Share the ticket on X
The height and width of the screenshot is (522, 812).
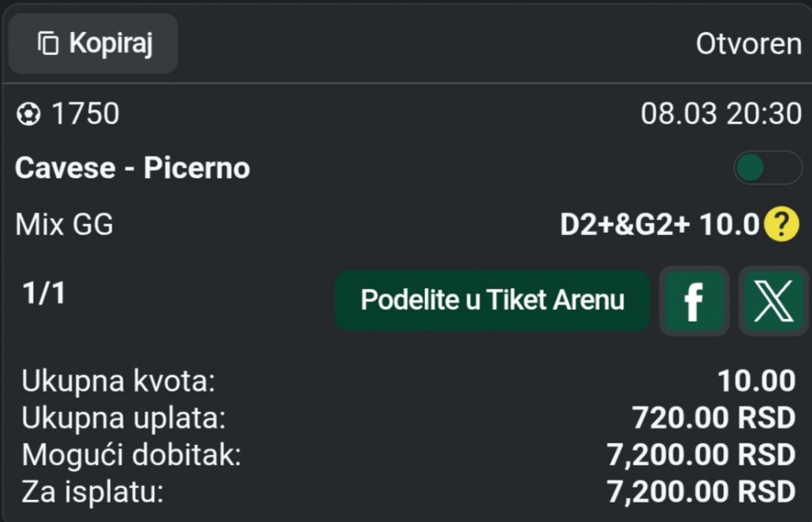point(772,300)
